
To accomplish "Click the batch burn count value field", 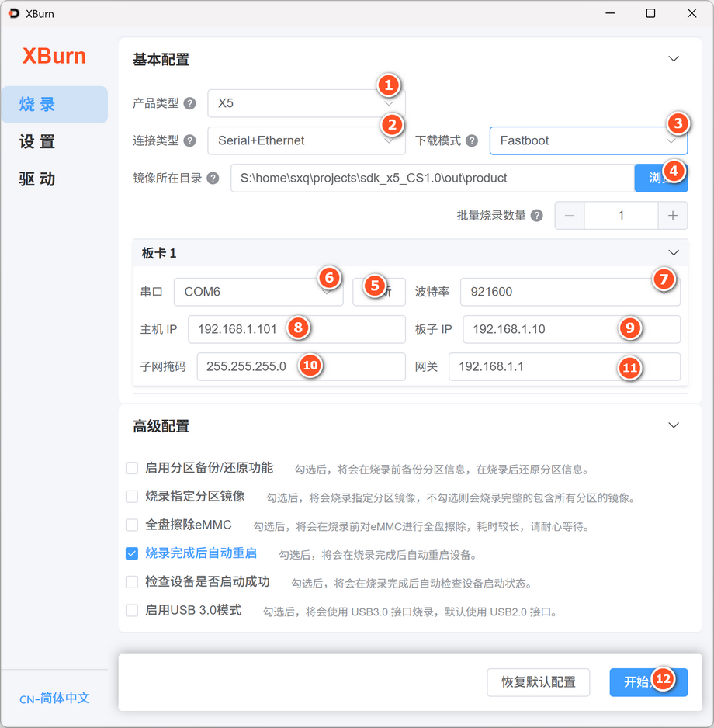I will click(x=621, y=216).
